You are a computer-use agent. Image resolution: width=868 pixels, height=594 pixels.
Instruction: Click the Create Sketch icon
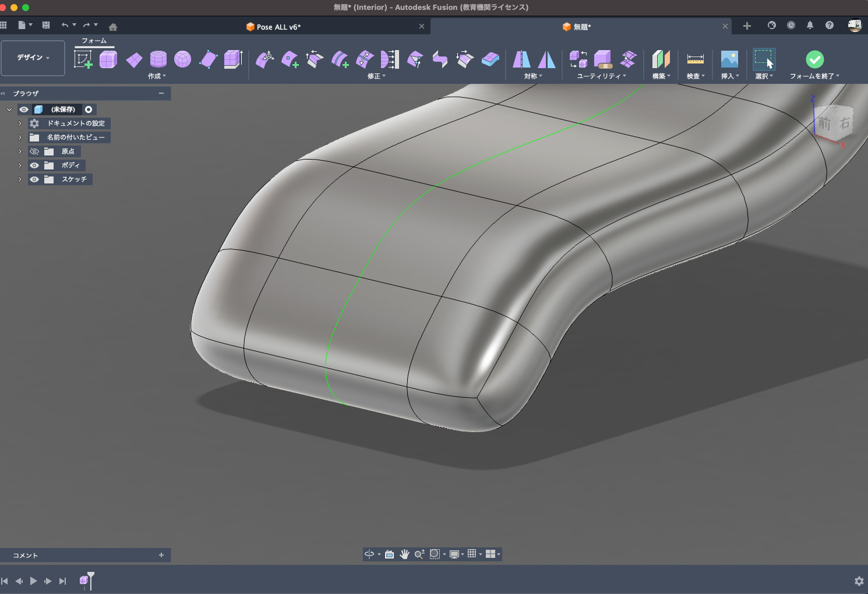(x=83, y=59)
